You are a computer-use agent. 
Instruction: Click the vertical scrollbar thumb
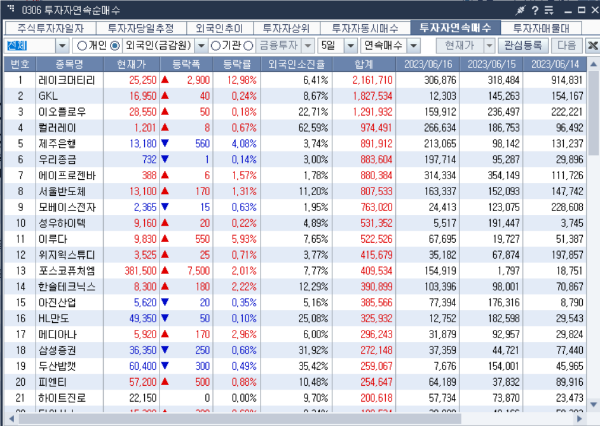(x=593, y=113)
